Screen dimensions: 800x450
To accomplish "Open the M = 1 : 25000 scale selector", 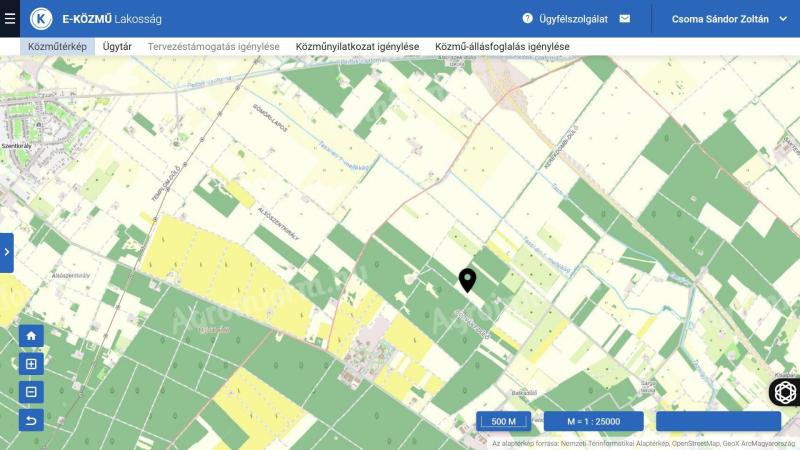I will (x=593, y=421).
